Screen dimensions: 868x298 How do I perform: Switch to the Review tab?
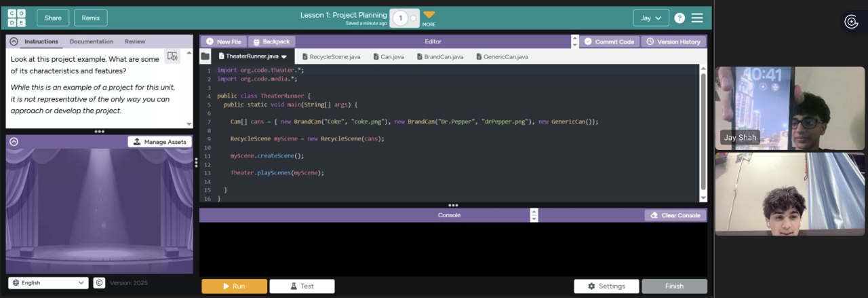(135, 41)
